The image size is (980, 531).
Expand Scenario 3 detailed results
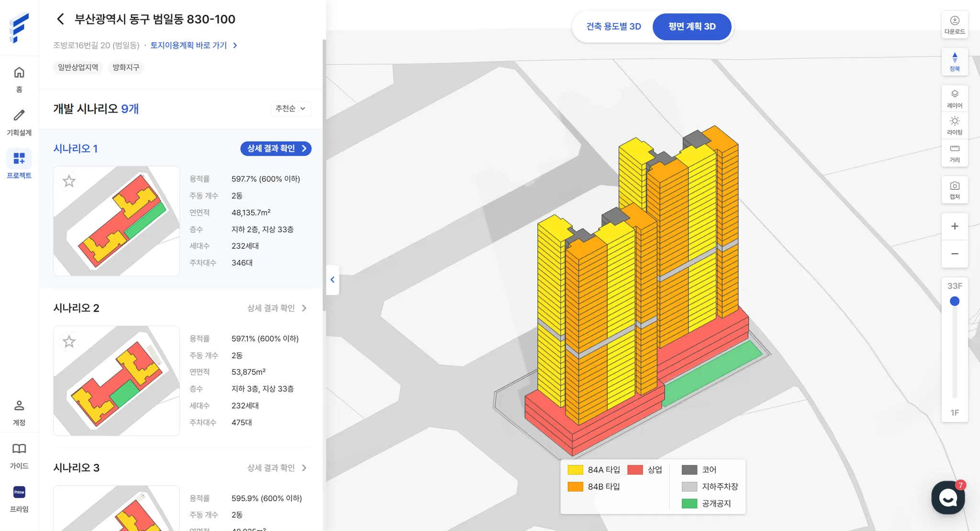click(277, 468)
